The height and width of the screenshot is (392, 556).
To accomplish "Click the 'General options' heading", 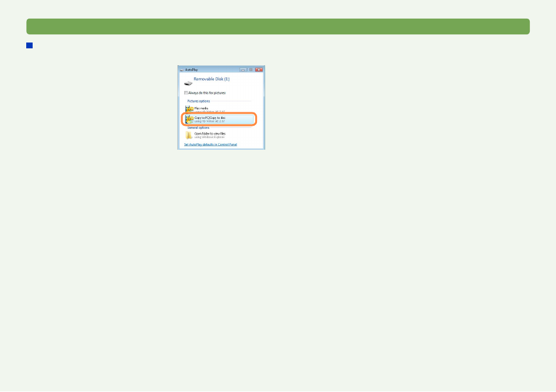I will click(x=198, y=128).
